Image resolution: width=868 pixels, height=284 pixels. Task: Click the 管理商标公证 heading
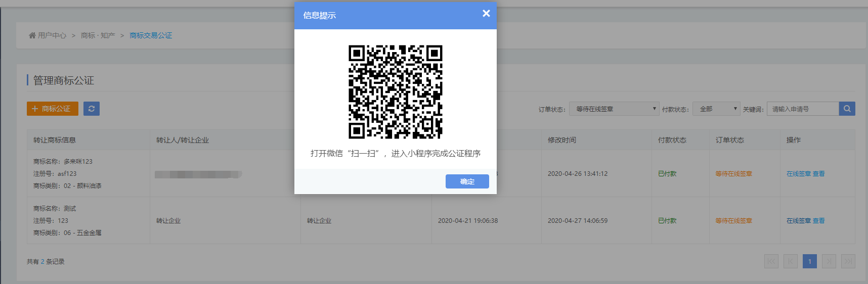(64, 80)
